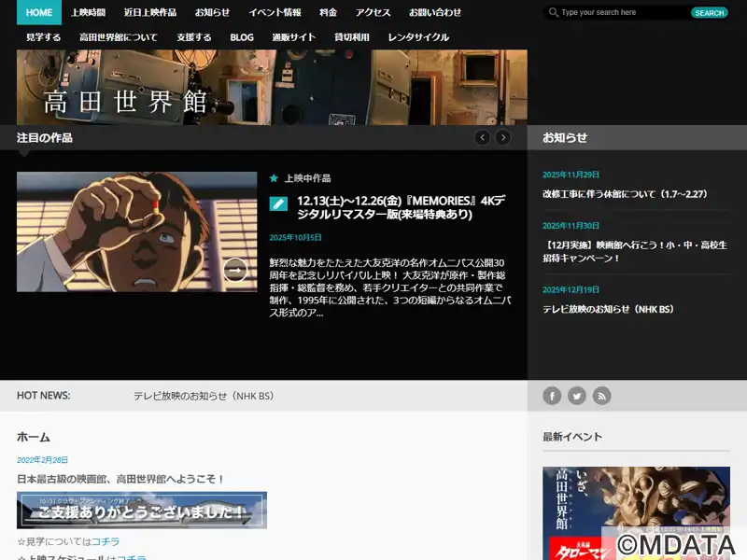The width and height of the screenshot is (747, 560).
Task: Open テレビ放映のお知らせ in the お知らせ sidebar
Action: tap(609, 309)
